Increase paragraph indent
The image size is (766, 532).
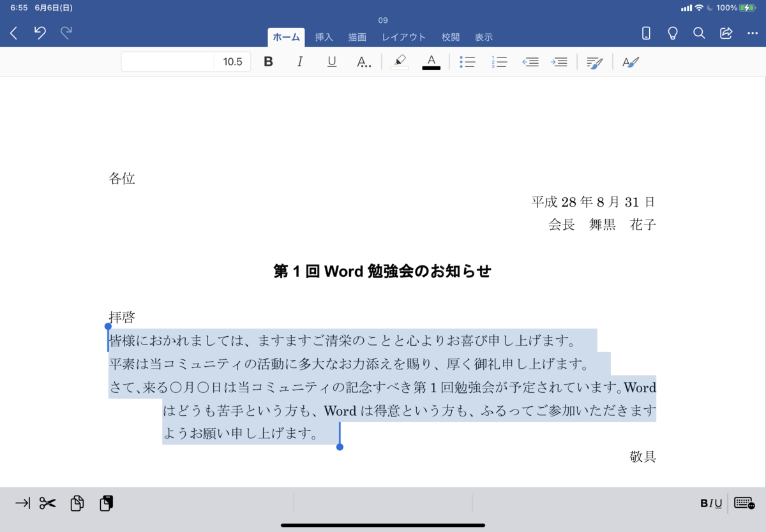tap(559, 62)
